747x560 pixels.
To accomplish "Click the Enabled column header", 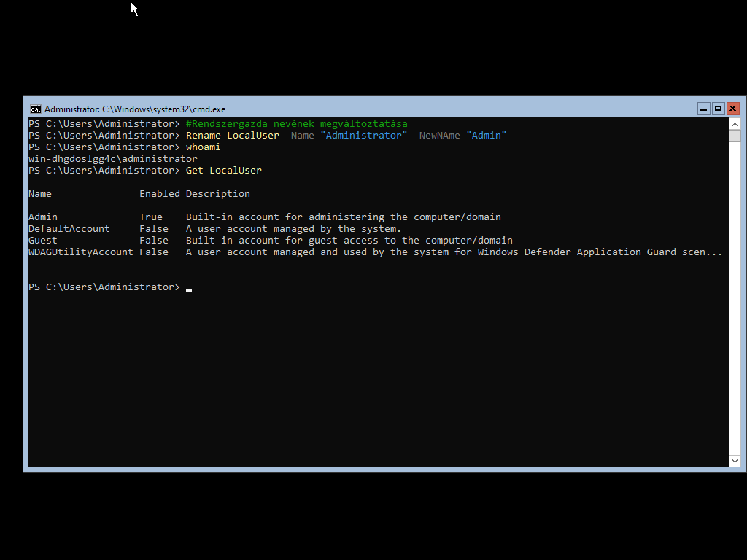I will [x=159, y=194].
